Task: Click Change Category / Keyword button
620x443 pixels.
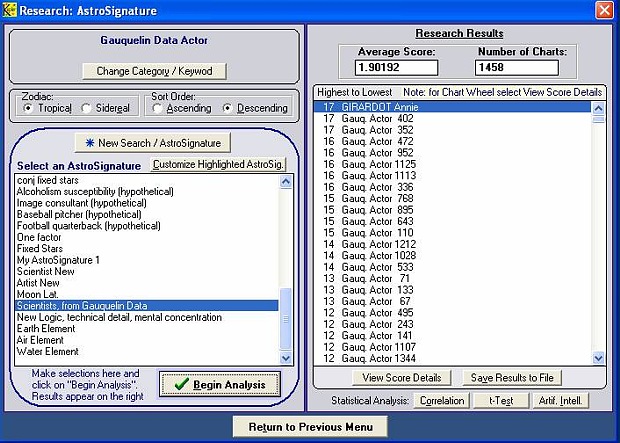Action: point(154,71)
